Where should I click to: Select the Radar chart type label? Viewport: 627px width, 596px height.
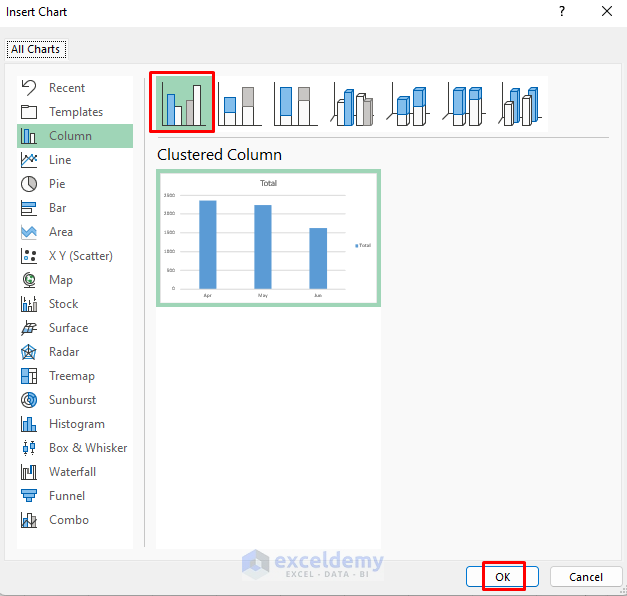[x=64, y=352]
